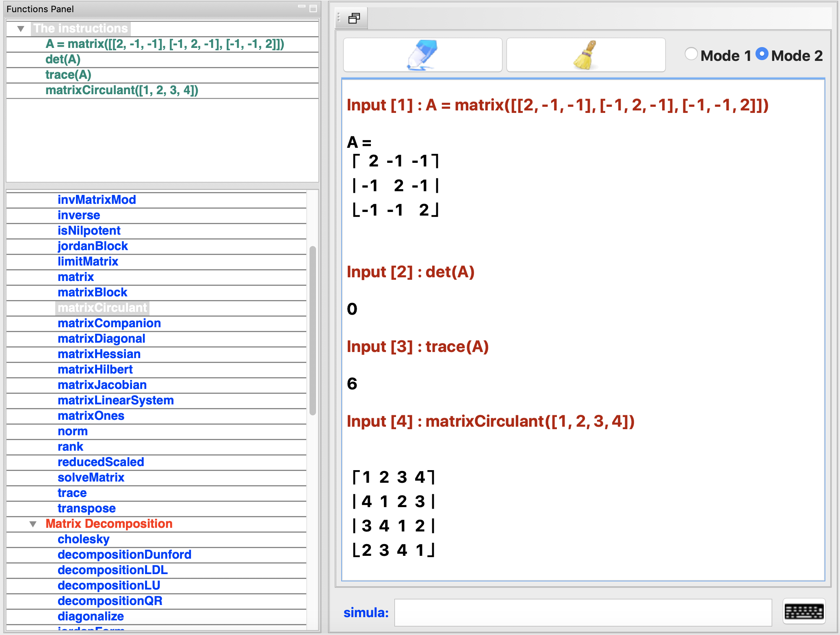Choose the matrixHilbert function
Viewport: 840px width, 635px height.
[95, 369]
